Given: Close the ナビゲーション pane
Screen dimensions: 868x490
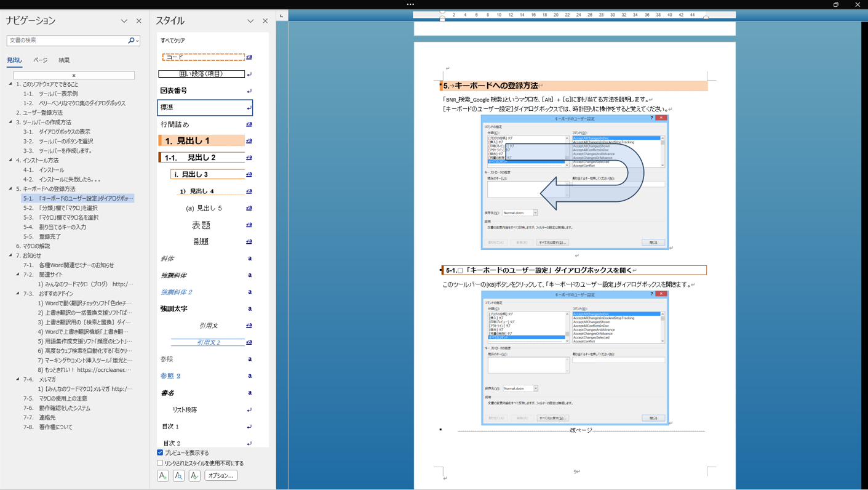Looking at the screenshot, I should pyautogui.click(x=138, y=21).
